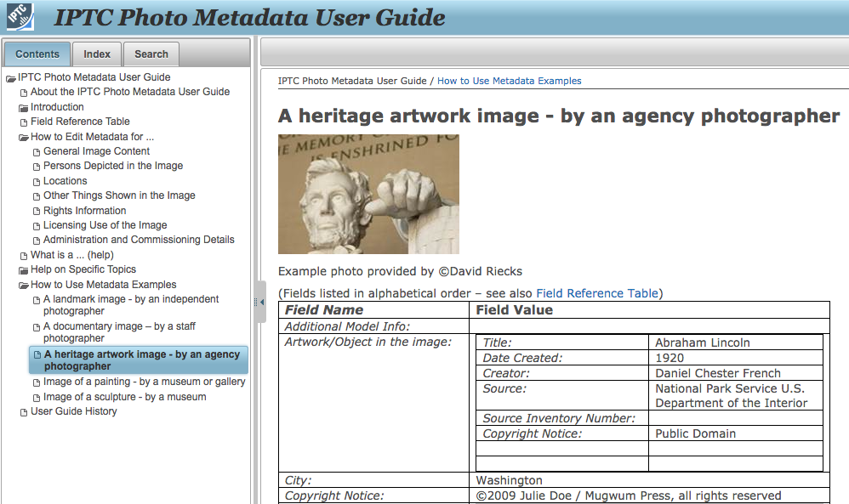Select the page icon beside General Image Content

point(36,151)
